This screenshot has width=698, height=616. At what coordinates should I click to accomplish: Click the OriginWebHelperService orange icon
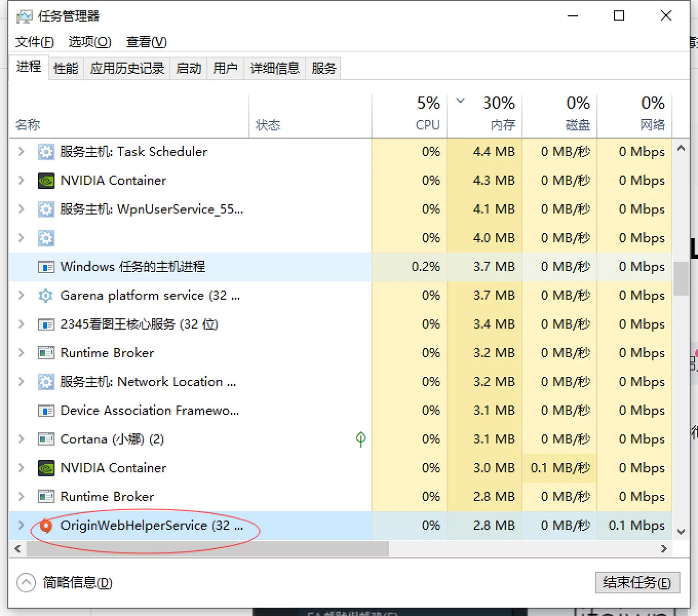point(46,526)
